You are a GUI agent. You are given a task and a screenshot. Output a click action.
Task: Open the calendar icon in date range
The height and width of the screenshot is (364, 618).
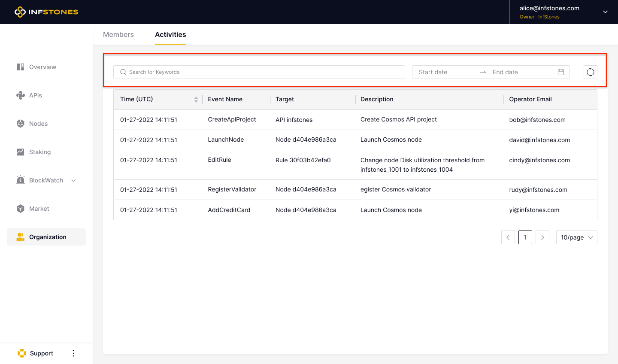[x=561, y=72]
